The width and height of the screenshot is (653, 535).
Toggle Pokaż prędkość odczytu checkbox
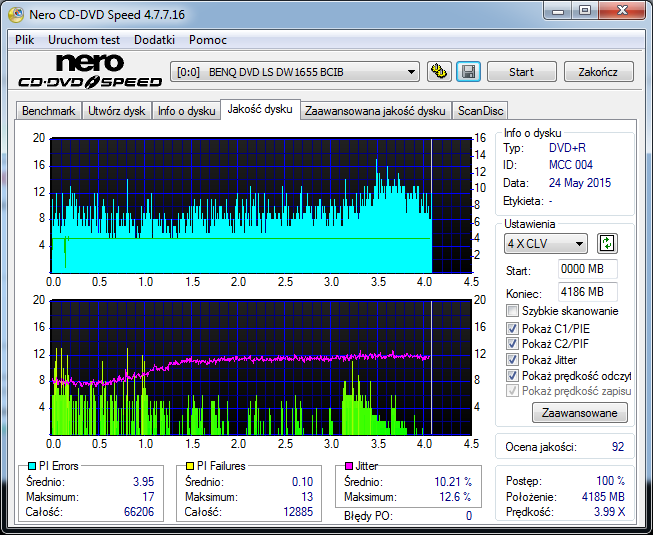point(512,376)
